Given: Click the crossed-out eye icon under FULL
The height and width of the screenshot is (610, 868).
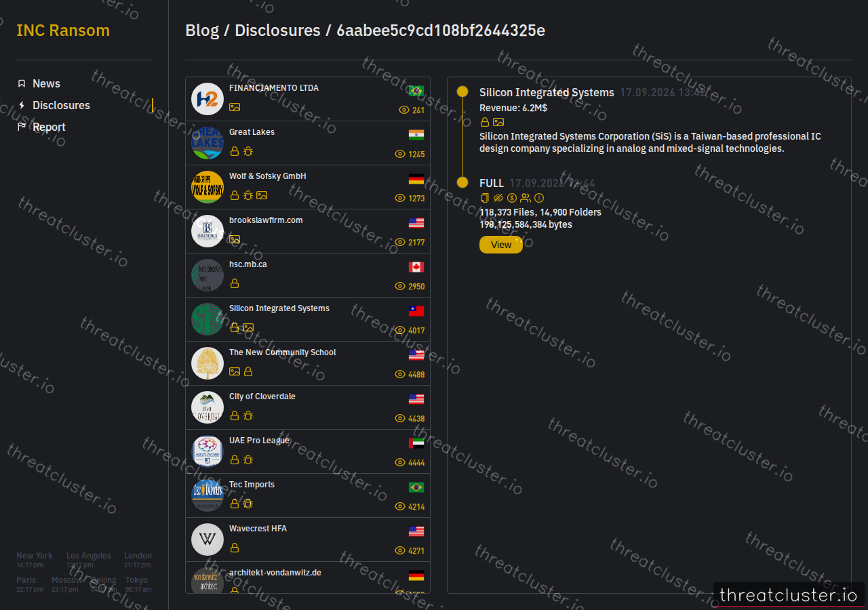Looking at the screenshot, I should (498, 198).
